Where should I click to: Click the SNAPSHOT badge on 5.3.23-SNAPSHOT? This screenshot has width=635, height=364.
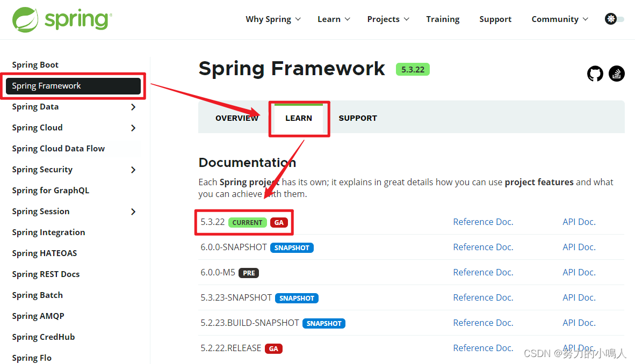click(x=297, y=299)
